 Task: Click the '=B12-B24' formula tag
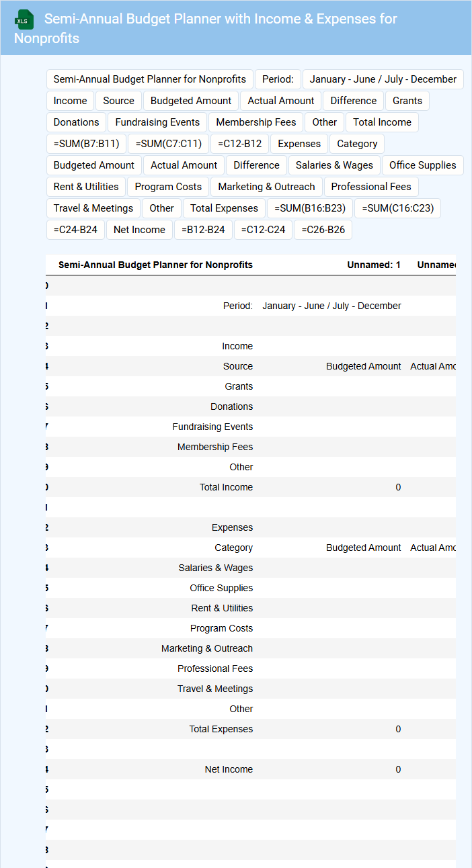(x=203, y=230)
